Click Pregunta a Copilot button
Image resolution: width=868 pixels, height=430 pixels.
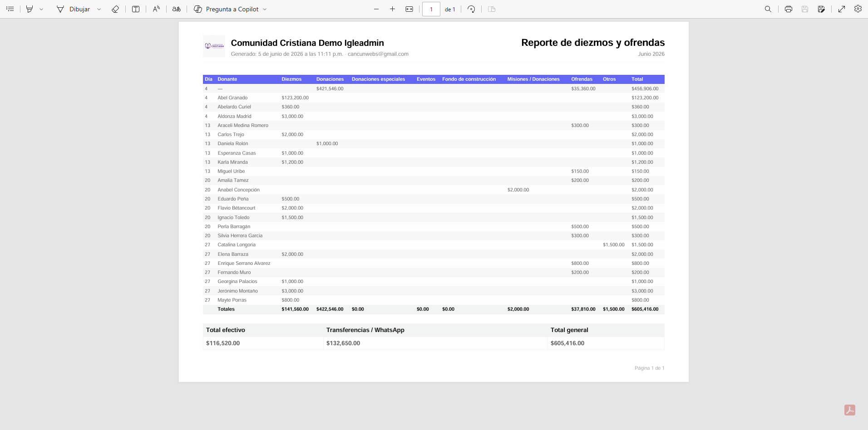226,9
